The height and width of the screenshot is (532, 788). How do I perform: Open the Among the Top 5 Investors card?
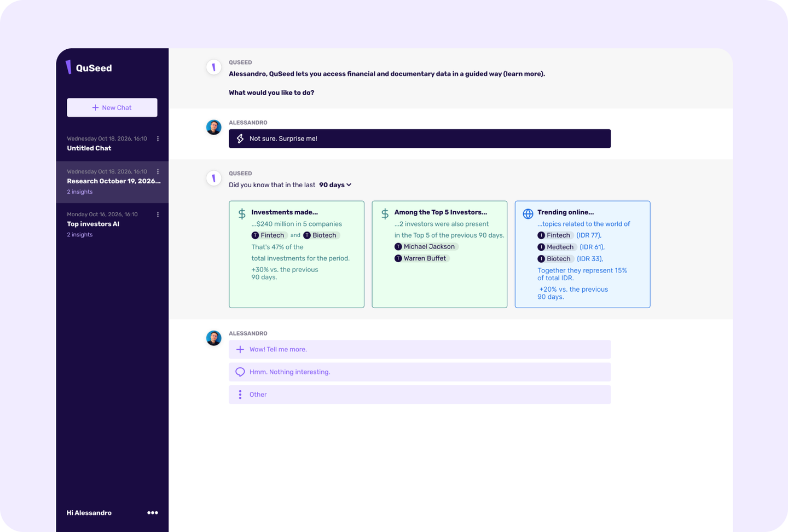(x=439, y=254)
